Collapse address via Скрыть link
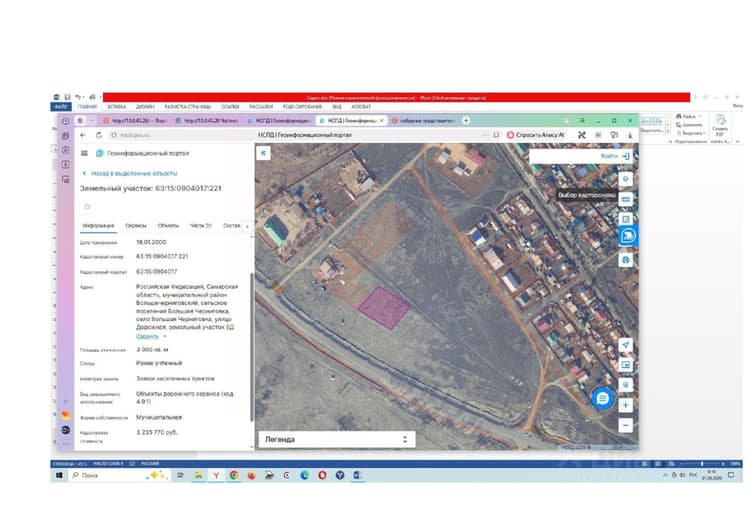Viewport: 750px width, 530px height. point(147,336)
